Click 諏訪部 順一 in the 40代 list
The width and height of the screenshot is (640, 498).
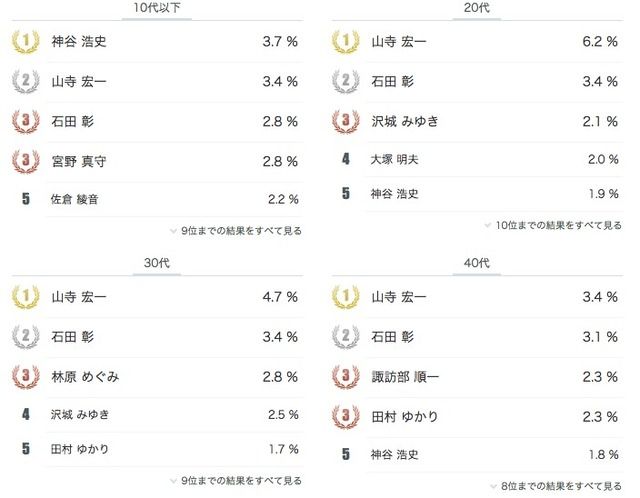(x=404, y=377)
